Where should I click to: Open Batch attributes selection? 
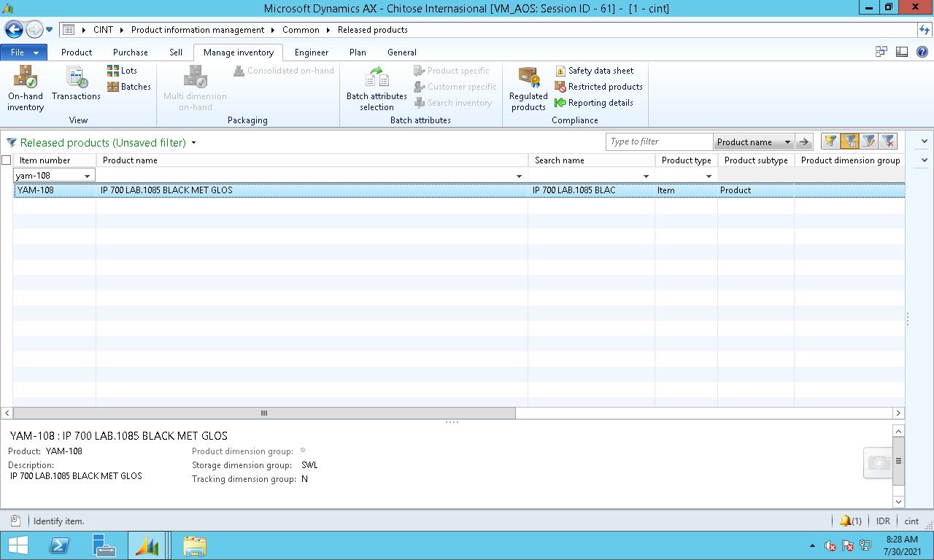click(x=377, y=89)
